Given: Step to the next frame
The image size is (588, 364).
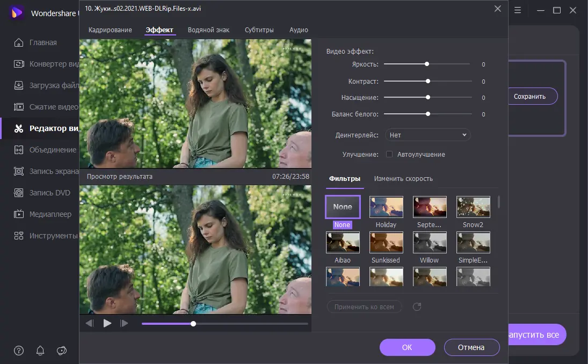Looking at the screenshot, I should pos(124,323).
